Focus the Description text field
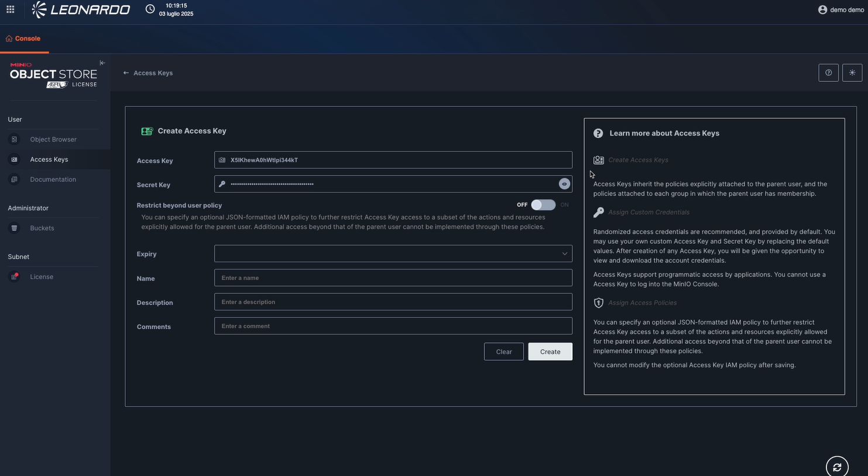Viewport: 868px width, 476px height. pyautogui.click(x=393, y=302)
